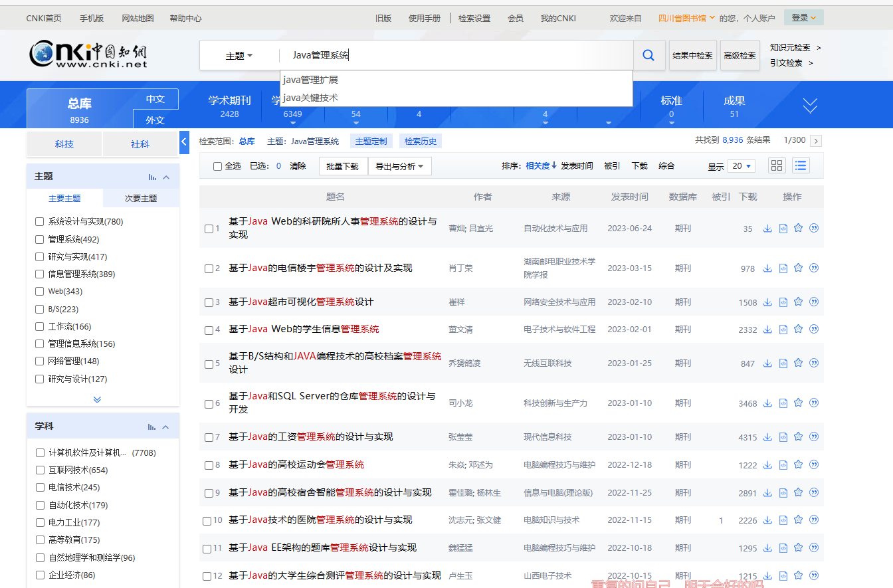
Task: Favorite row 10 with star icon
Action: 798,520
